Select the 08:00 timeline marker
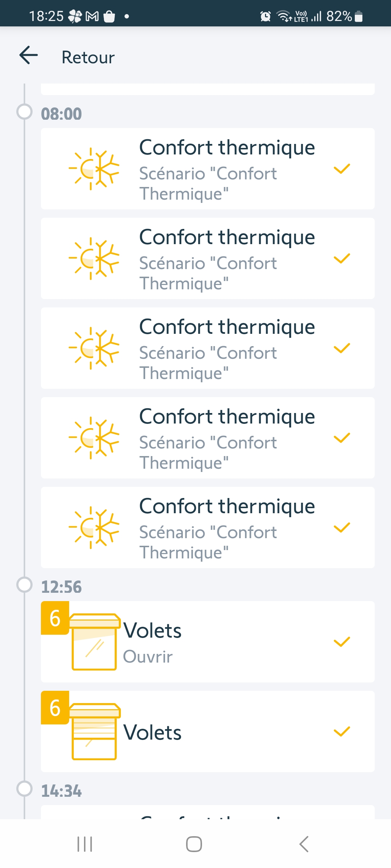The image size is (391, 868). point(25,112)
